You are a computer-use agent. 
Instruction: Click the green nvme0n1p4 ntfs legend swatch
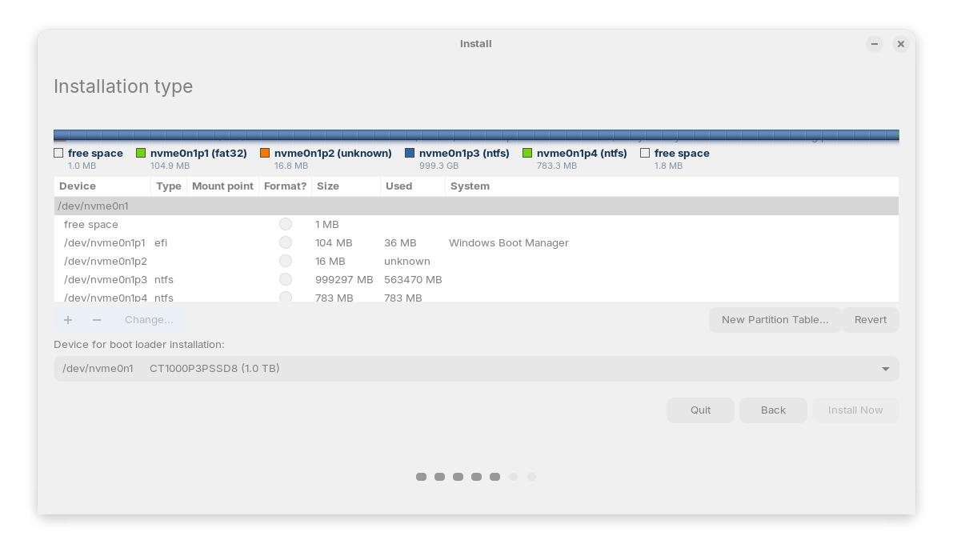click(527, 153)
